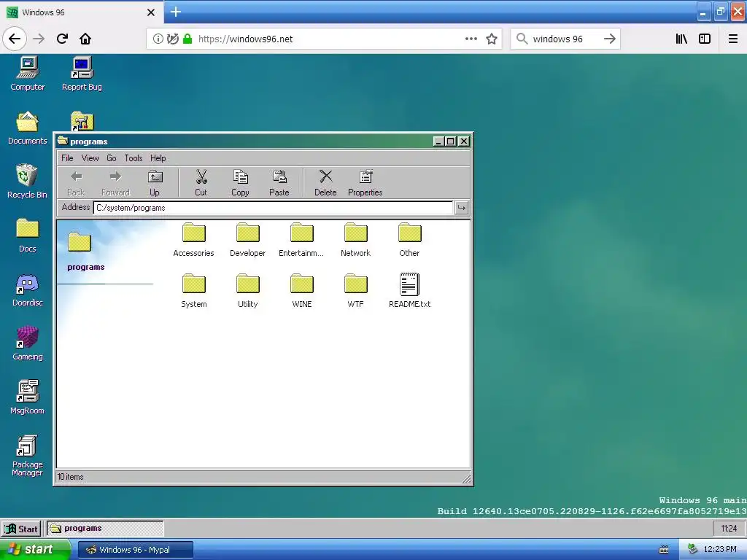This screenshot has height=560, width=747.
Task: Click the Properties toolbar icon
Action: 365,183
